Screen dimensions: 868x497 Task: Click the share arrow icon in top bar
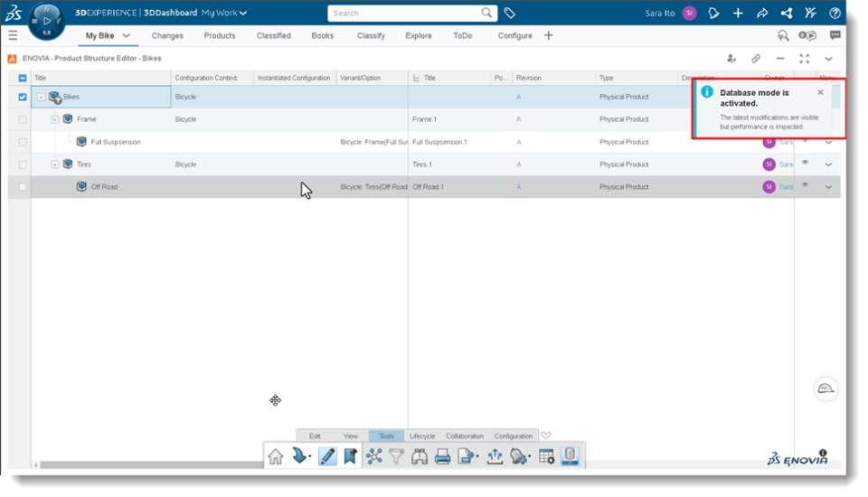point(762,13)
